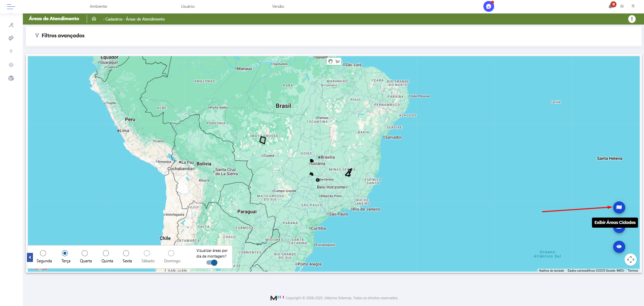Collapse the weekday panel with left arrow

coord(30,258)
